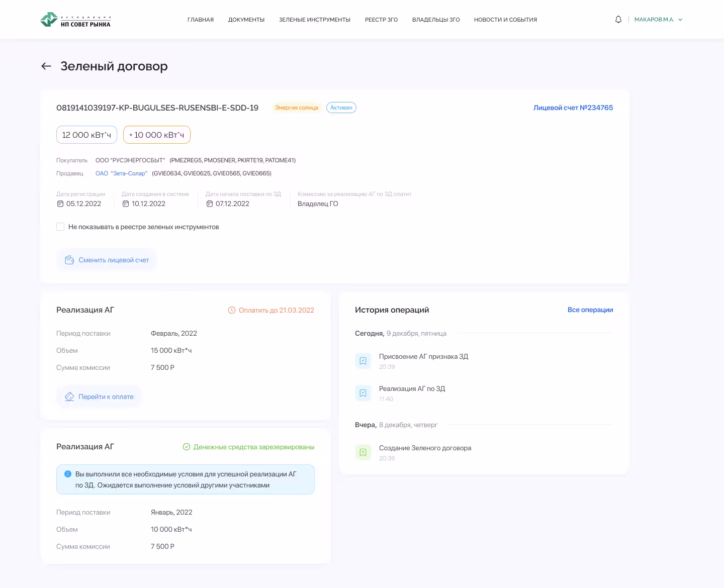The width and height of the screenshot is (724, 588).
Task: Click the НП Совет рынка logo
Action: (x=75, y=20)
